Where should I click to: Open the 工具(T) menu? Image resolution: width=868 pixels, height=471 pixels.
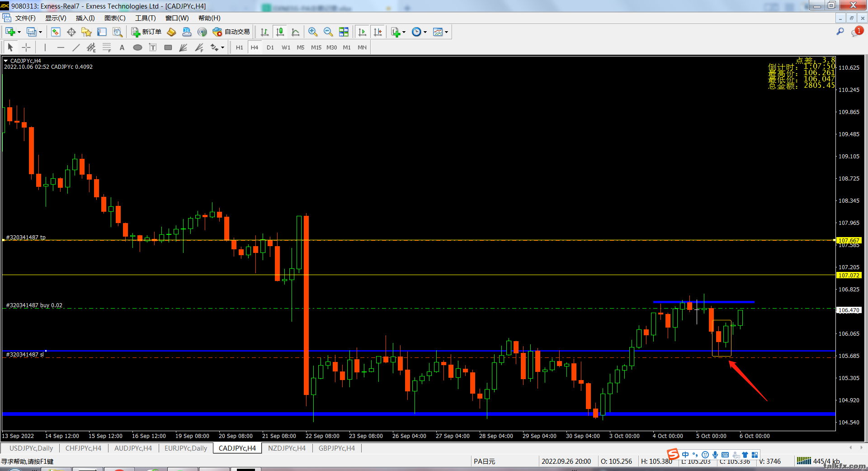point(145,18)
